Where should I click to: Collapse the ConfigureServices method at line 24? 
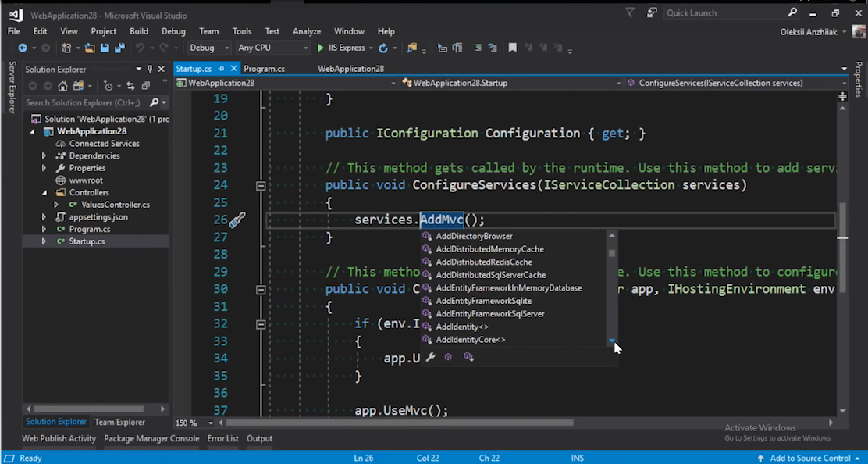tap(261, 186)
